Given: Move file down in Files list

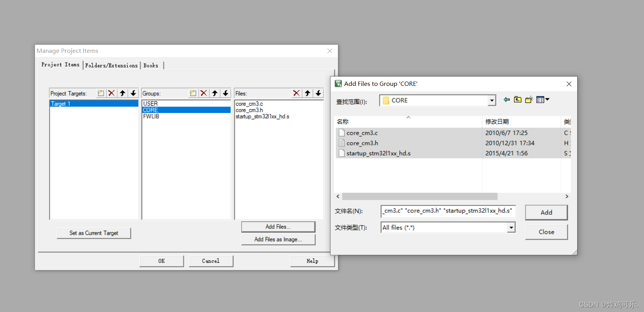Looking at the screenshot, I should [x=318, y=93].
